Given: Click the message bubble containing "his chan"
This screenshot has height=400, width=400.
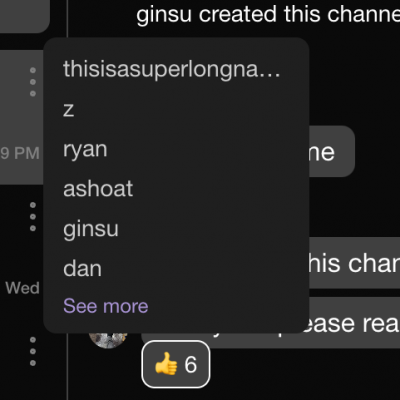Looking at the screenshot, I should (354, 263).
